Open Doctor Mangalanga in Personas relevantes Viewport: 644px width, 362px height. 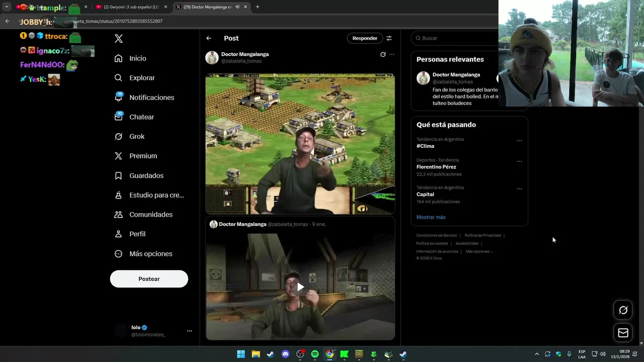click(456, 74)
